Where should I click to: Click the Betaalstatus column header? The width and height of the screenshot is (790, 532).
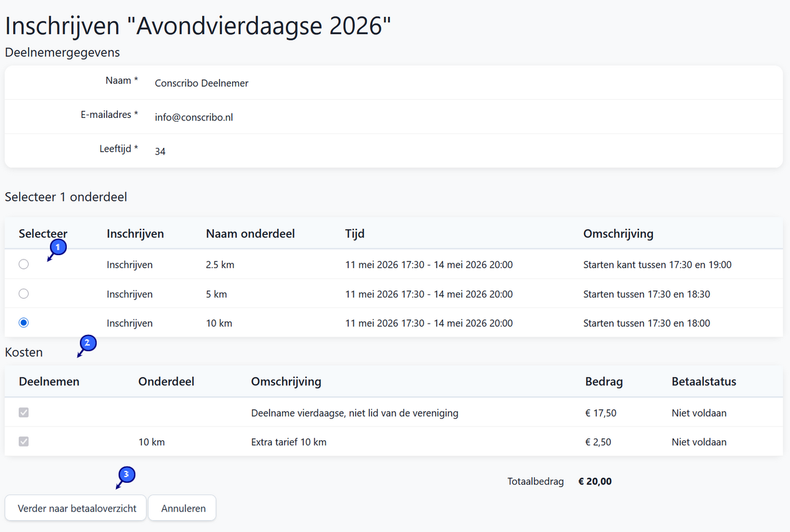[x=704, y=382]
